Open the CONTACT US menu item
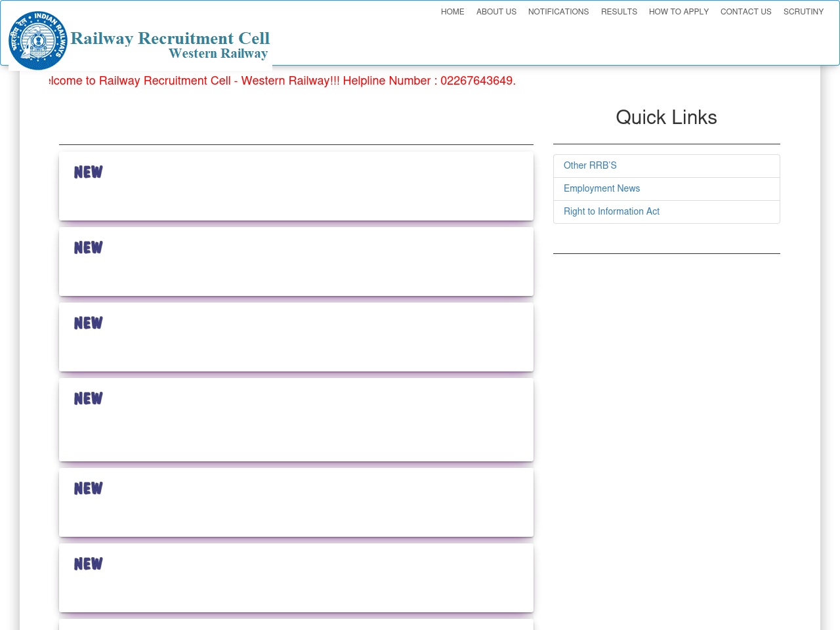Screen dimensions: 840x630 tap(746, 12)
